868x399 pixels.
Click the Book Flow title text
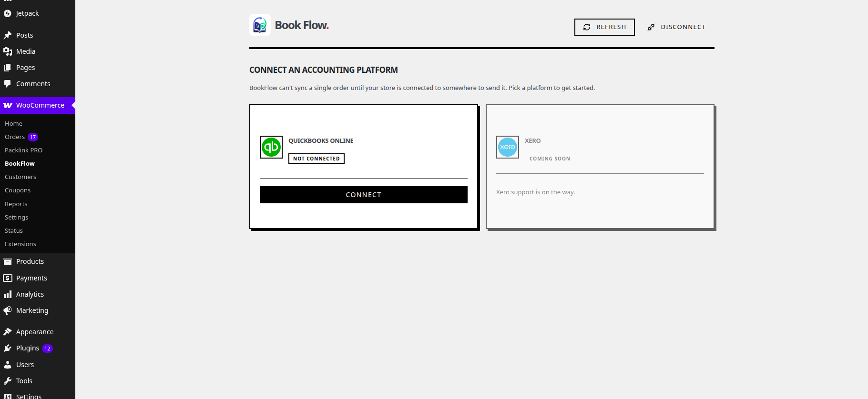(x=302, y=25)
